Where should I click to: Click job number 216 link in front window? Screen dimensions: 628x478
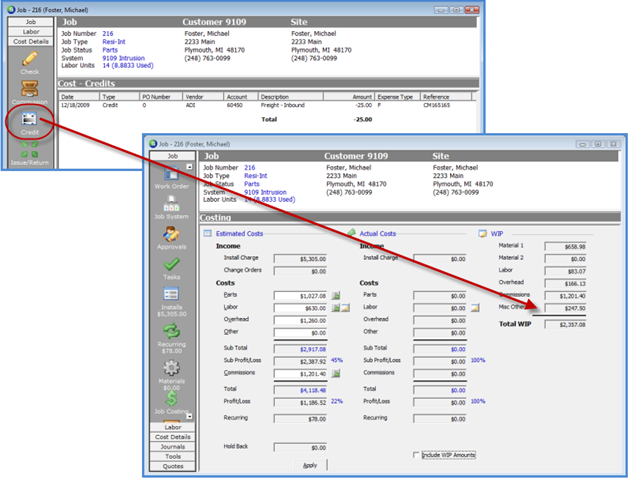[x=250, y=167]
